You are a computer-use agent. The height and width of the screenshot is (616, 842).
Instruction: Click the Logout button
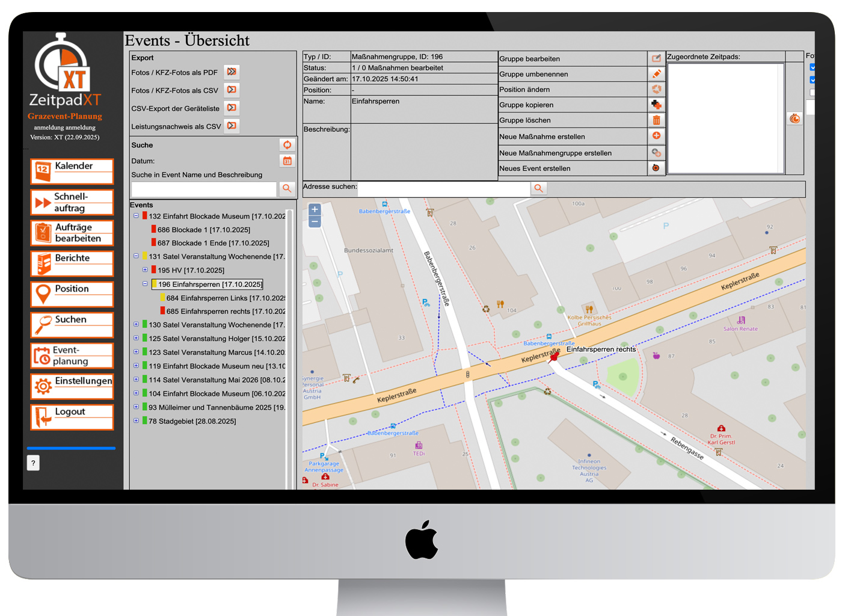point(72,417)
